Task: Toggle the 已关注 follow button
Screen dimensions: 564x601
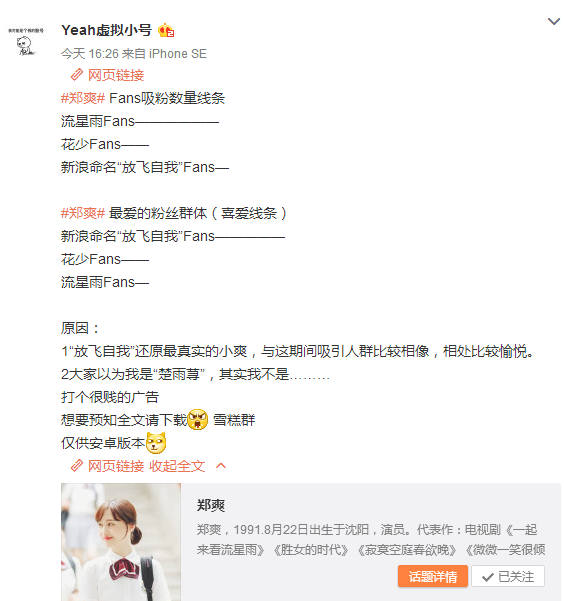Action: [508, 576]
